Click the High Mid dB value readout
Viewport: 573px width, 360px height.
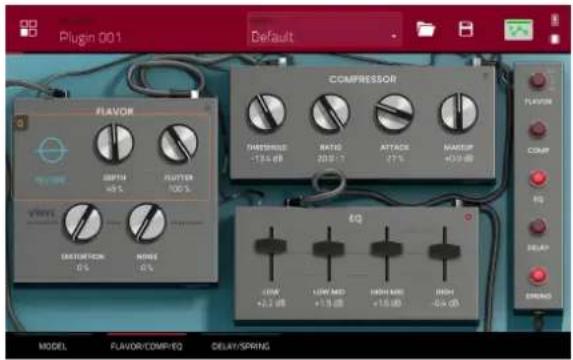(x=387, y=303)
